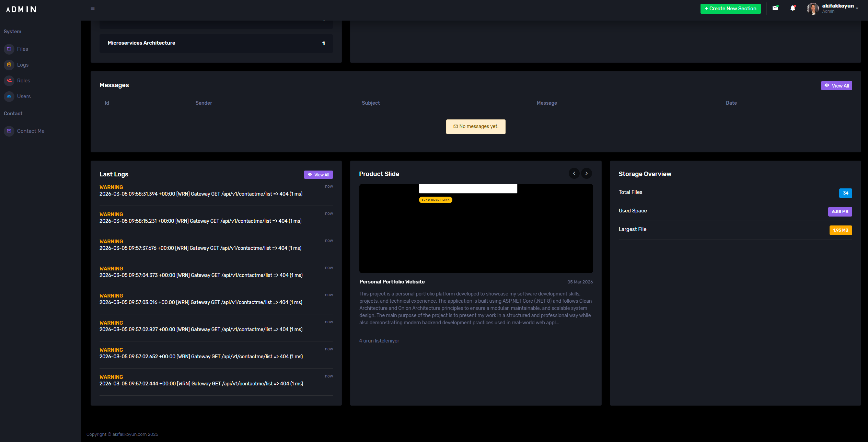The width and height of the screenshot is (868, 442).
Task: Select the Microservices Architecture row
Action: pyautogui.click(x=216, y=43)
